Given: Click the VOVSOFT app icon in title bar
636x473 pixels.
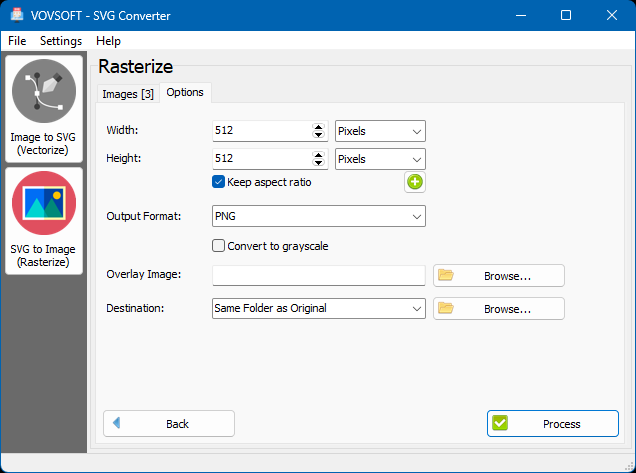Looking at the screenshot, I should click(17, 15).
